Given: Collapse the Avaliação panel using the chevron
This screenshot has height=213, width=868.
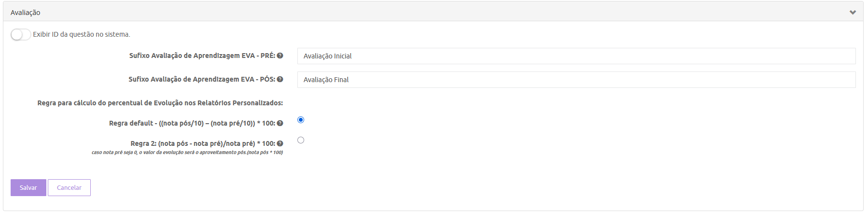Looking at the screenshot, I should pyautogui.click(x=853, y=13).
